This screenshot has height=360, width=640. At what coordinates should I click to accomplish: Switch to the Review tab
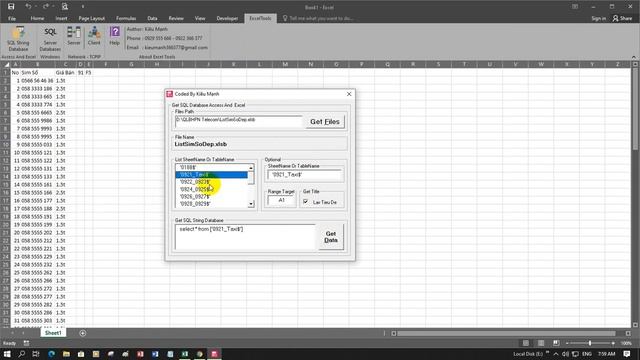pos(176,18)
